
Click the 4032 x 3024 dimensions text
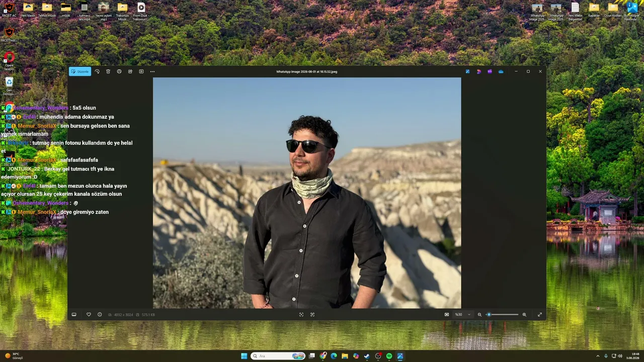point(123,315)
